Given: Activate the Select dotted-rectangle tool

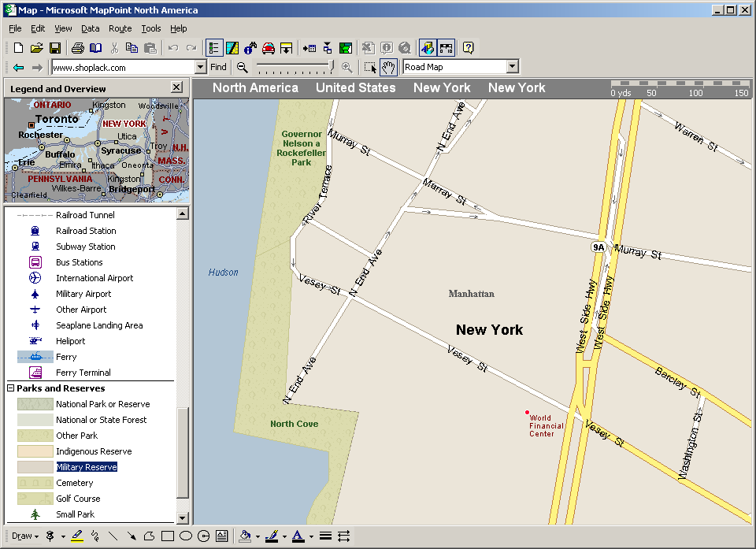Looking at the screenshot, I should (370, 68).
